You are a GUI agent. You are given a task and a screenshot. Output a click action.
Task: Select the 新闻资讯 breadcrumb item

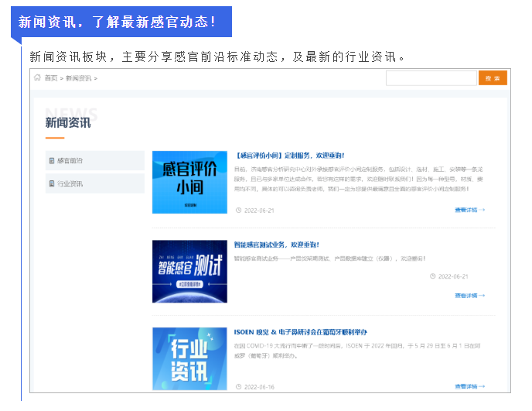pyautogui.click(x=78, y=78)
